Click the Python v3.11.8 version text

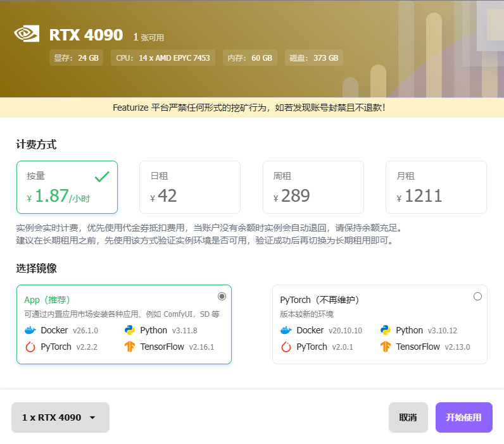185,331
